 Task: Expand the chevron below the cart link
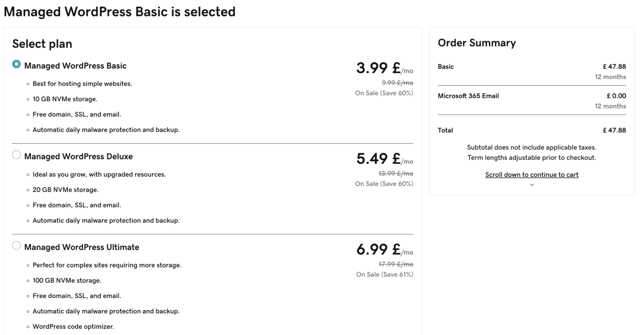click(x=531, y=184)
